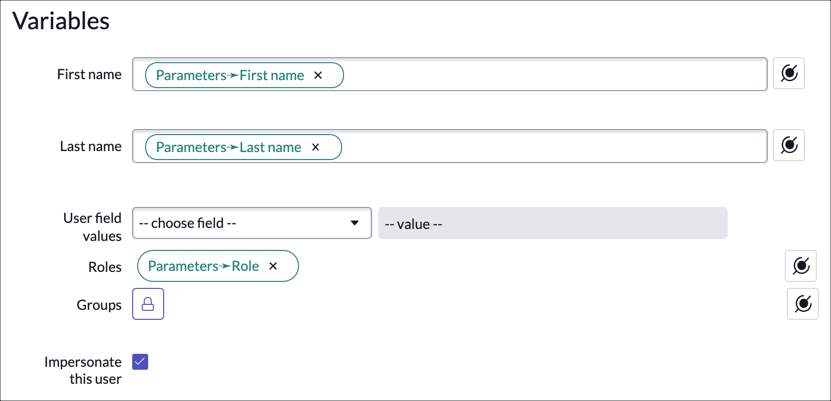Click the Variables heading
The height and width of the screenshot is (401, 831).
[61, 22]
